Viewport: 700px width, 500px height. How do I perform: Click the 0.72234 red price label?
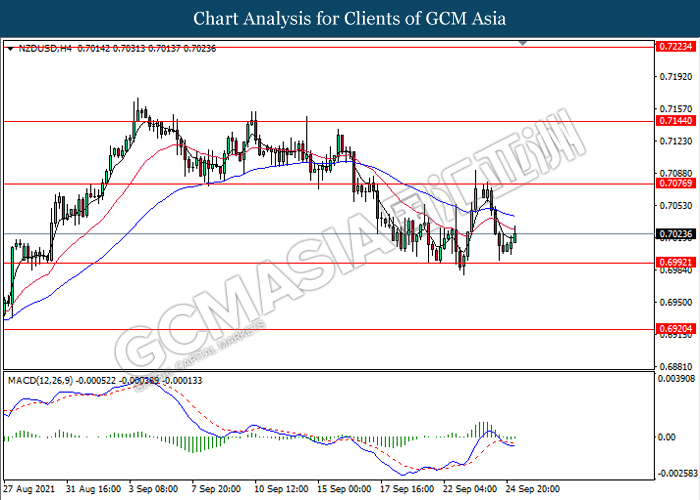click(676, 46)
